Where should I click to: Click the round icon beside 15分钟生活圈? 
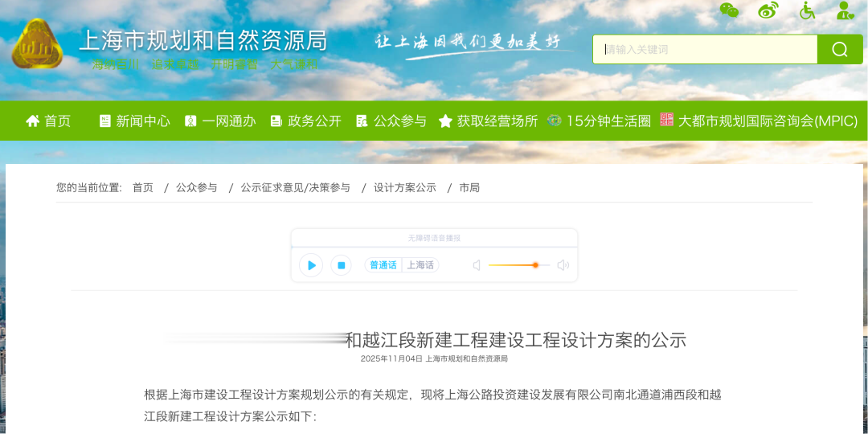(x=554, y=120)
